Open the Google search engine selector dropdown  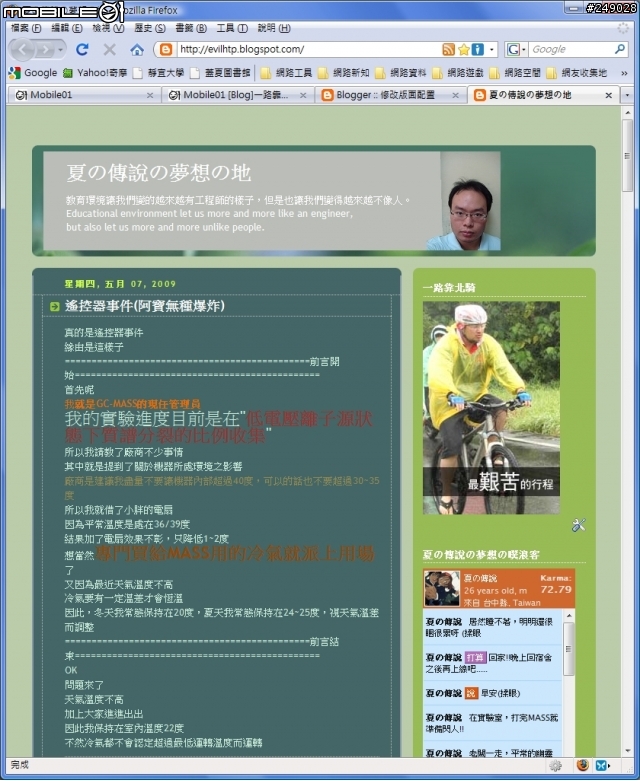[516, 49]
